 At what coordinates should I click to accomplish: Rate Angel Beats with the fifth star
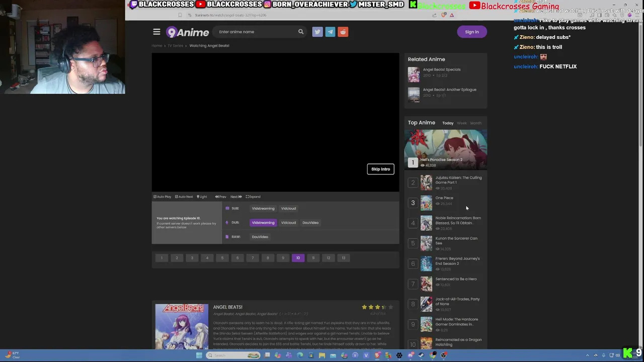[390, 307]
